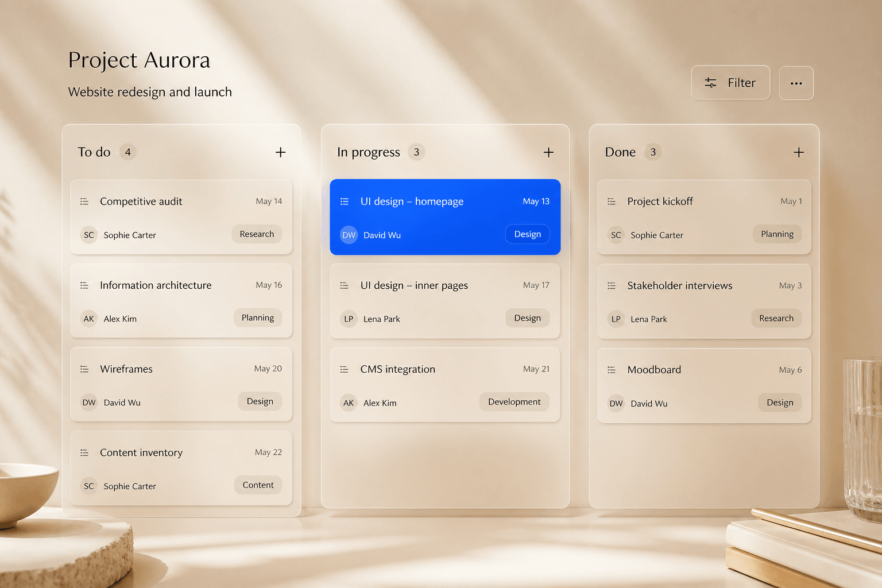Click the AK avatar on CMS integration card

click(x=349, y=403)
